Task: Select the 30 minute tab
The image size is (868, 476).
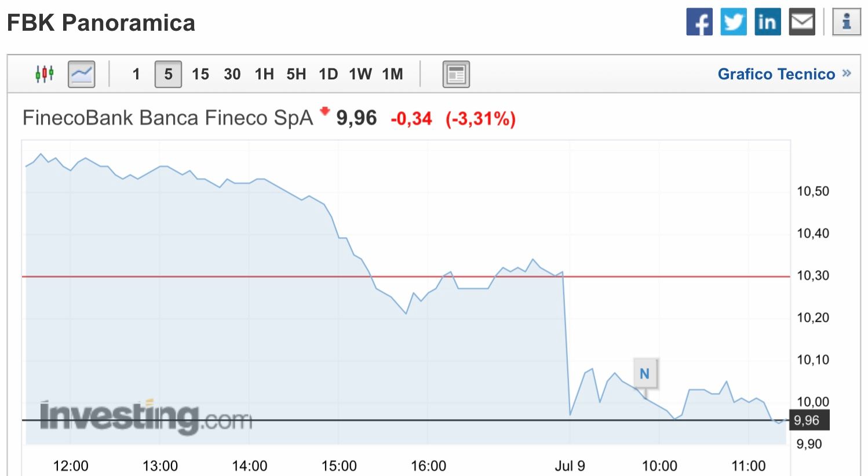Action: pyautogui.click(x=232, y=74)
